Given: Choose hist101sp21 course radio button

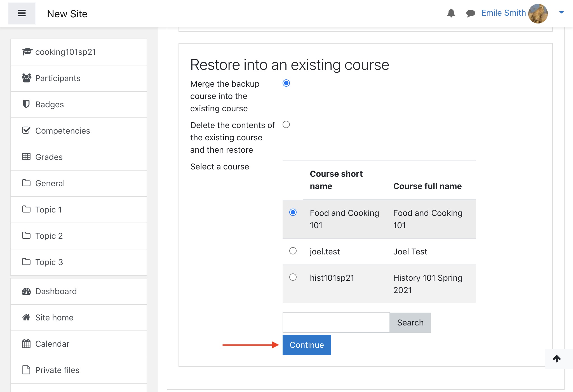Looking at the screenshot, I should click(293, 277).
